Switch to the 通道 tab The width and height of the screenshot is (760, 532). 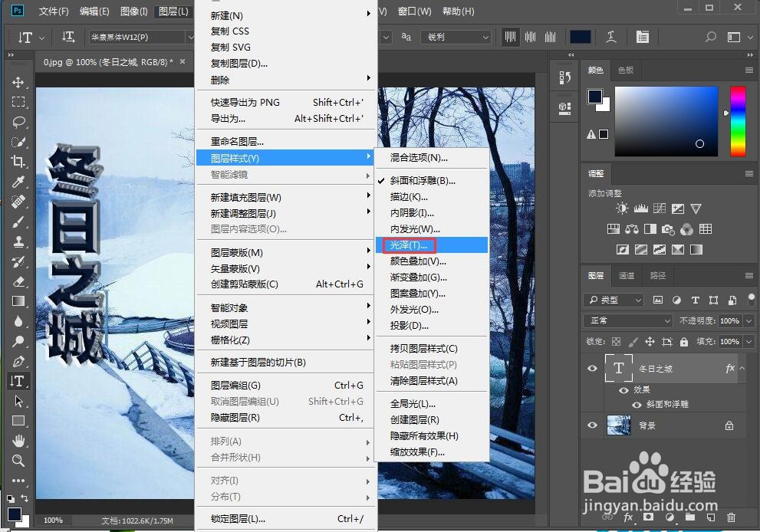[x=626, y=276]
